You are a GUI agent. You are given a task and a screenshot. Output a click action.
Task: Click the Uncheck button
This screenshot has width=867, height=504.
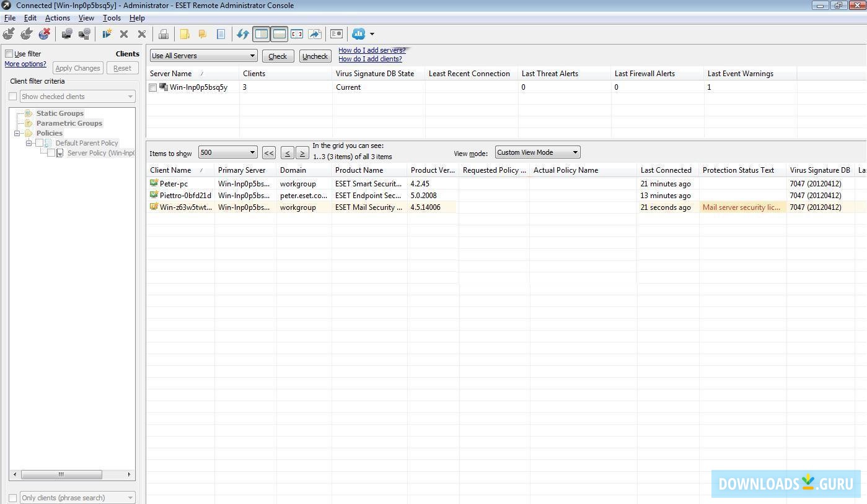click(x=315, y=56)
